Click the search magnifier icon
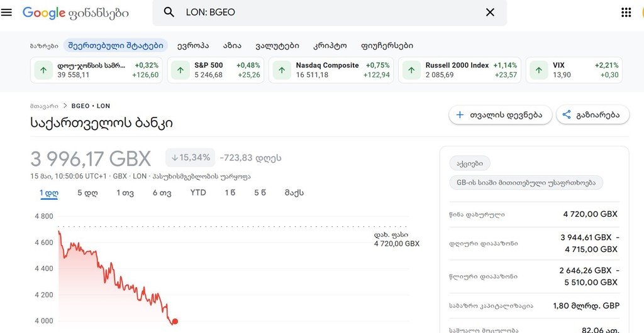This screenshot has height=333, width=644. 169,13
